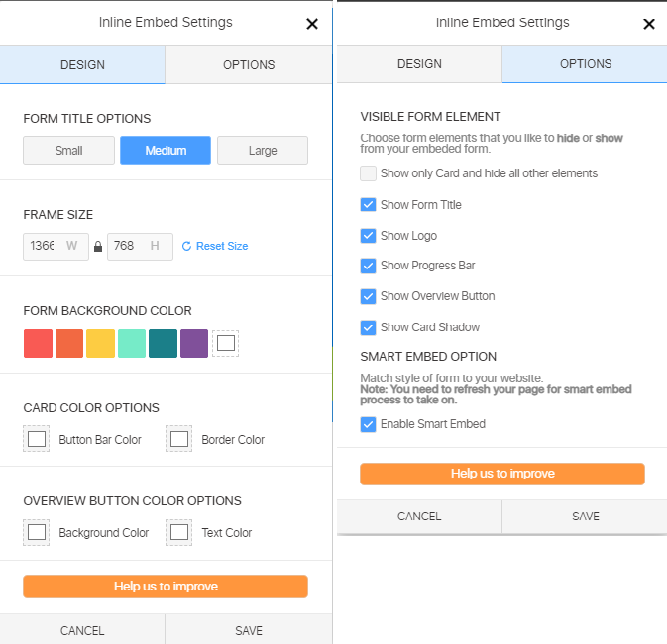Open the Border Color picker
Image resolution: width=667 pixels, height=644 pixels.
point(179,439)
